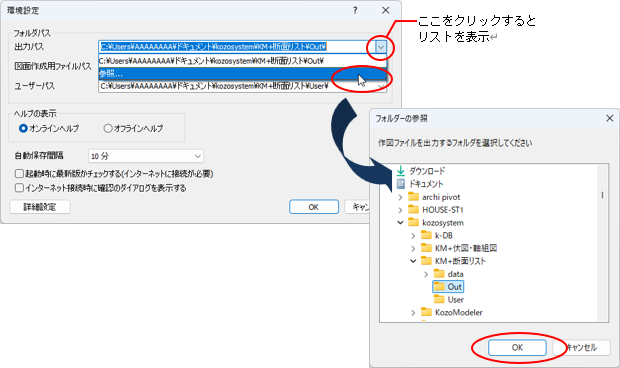Click the folder icon beside k-DB
The height and width of the screenshot is (368, 620).
click(426, 235)
